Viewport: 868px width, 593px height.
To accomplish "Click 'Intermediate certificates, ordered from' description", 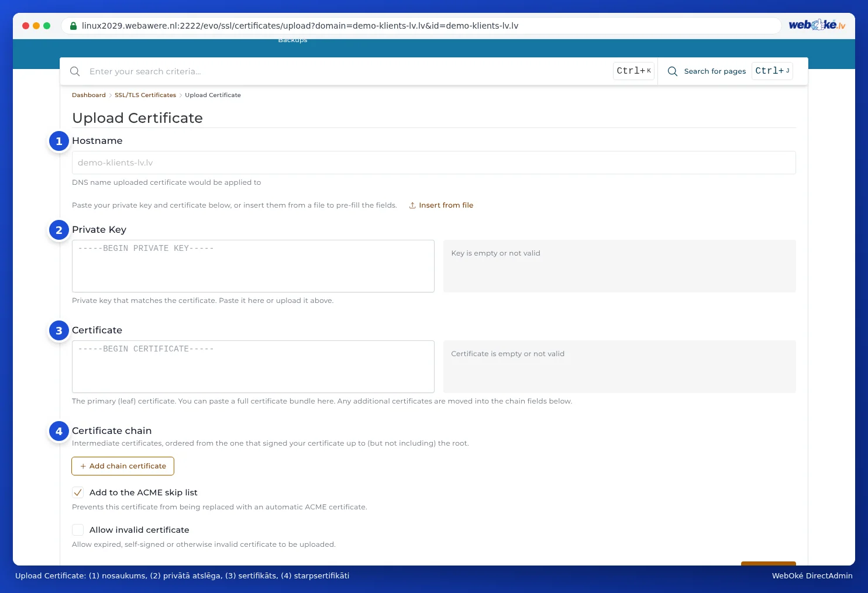I will pos(270,443).
